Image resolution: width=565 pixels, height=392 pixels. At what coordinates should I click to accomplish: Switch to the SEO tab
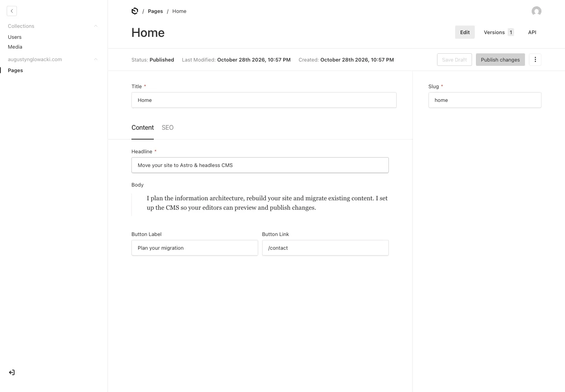pyautogui.click(x=168, y=128)
